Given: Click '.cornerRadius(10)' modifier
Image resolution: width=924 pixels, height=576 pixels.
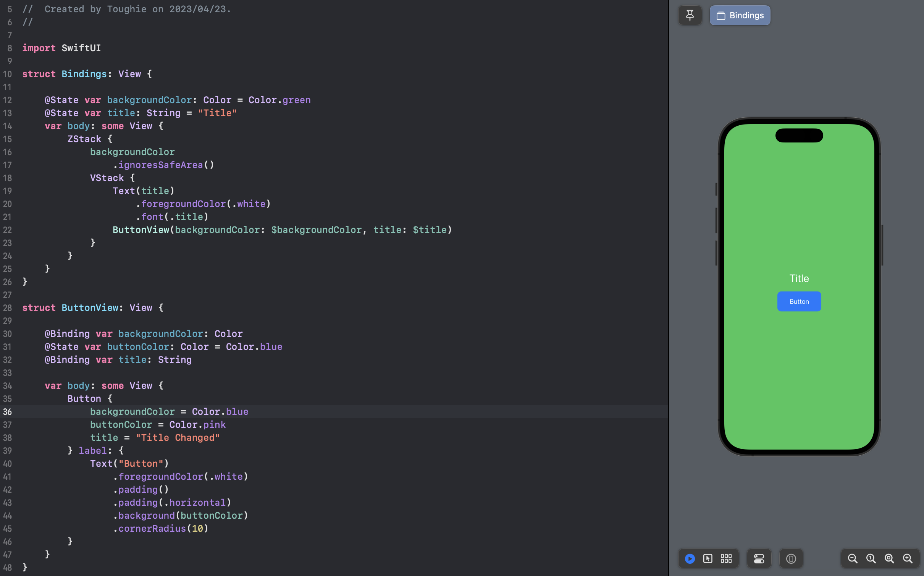Looking at the screenshot, I should [160, 529].
